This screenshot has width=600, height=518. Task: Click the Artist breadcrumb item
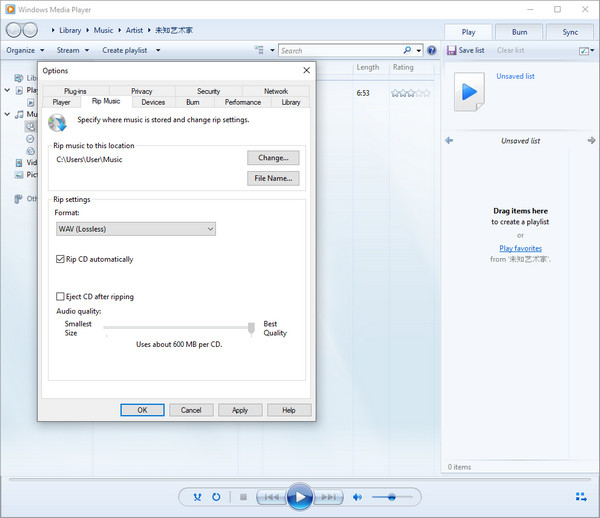(x=134, y=30)
